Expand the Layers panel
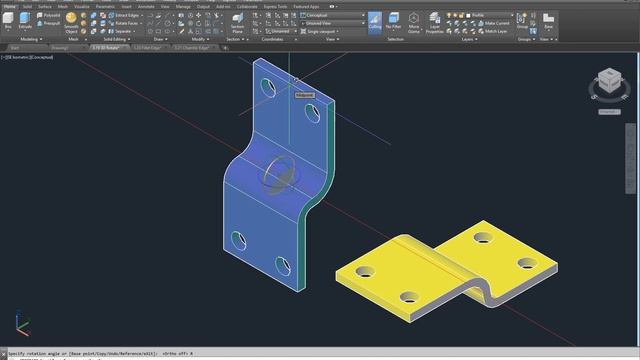The width and height of the screenshot is (640, 360). (x=469, y=39)
